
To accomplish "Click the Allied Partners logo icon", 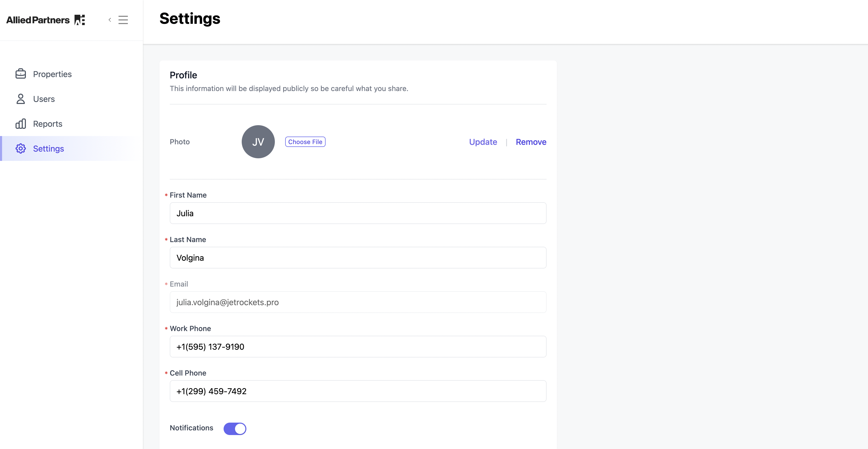I will click(x=79, y=20).
